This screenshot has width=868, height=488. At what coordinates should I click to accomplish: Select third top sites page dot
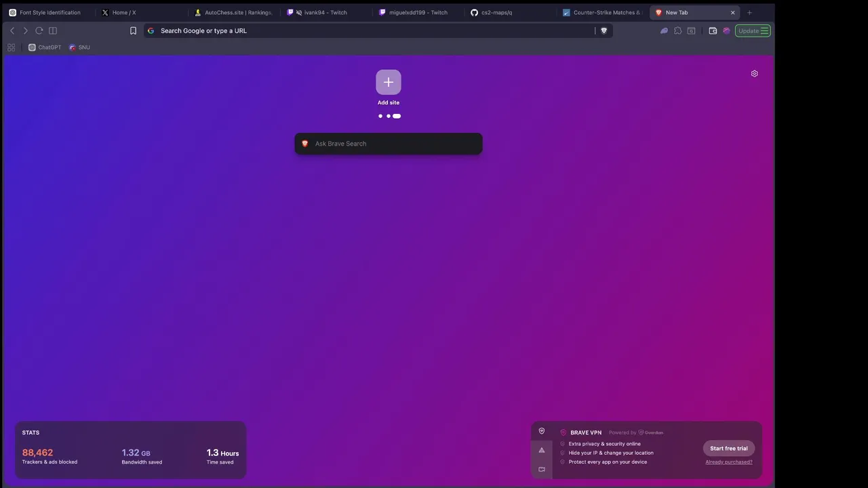(x=397, y=116)
